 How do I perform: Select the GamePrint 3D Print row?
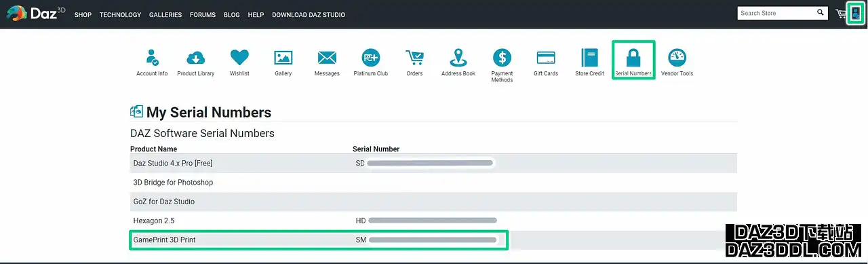click(x=433, y=240)
